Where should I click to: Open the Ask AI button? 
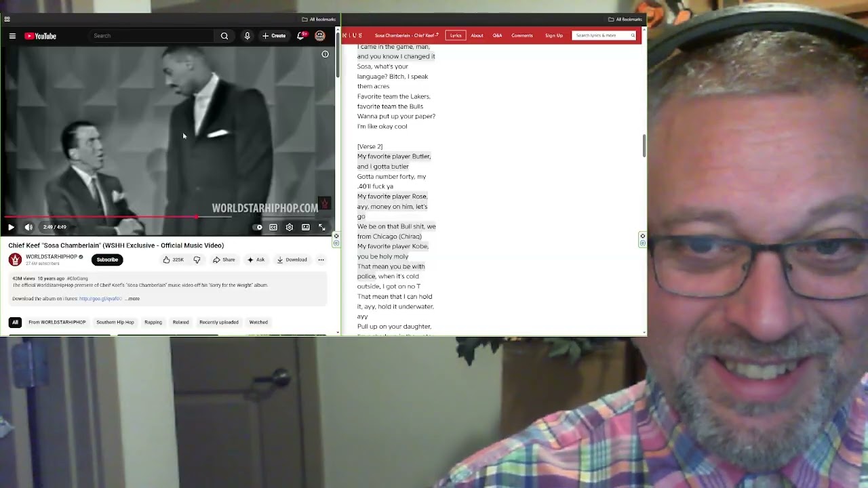[x=256, y=260]
